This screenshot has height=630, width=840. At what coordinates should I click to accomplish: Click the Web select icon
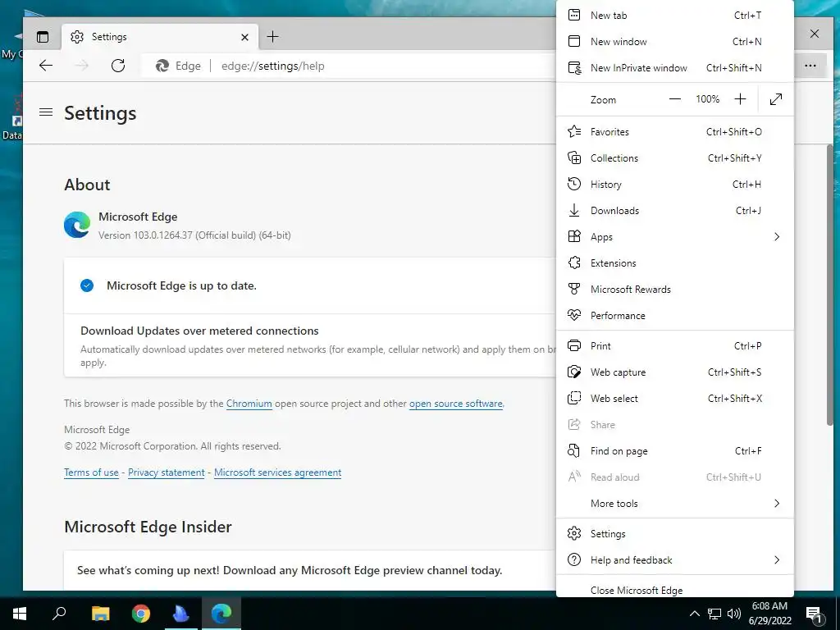point(573,398)
